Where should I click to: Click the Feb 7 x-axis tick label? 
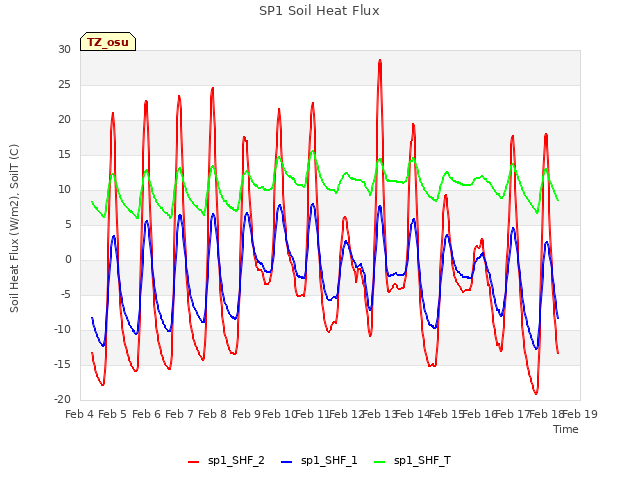(179, 414)
